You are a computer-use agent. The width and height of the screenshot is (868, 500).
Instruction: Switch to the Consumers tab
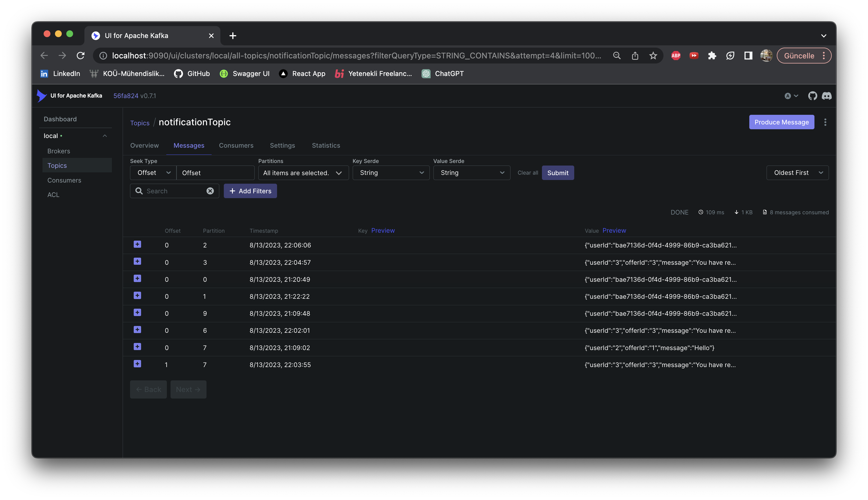tap(236, 146)
